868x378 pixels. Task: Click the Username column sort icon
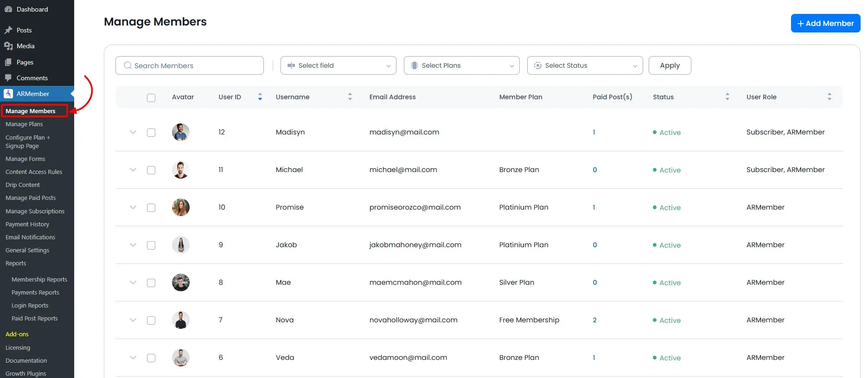click(x=350, y=97)
